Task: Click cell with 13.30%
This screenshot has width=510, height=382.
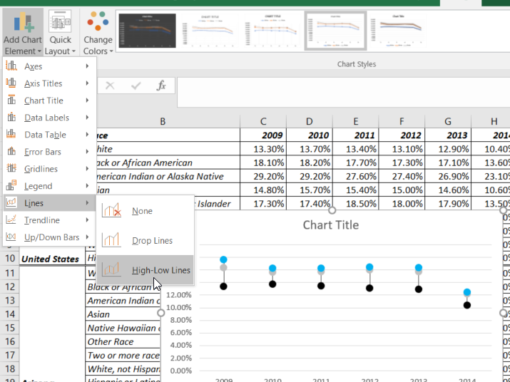Action: tap(263, 149)
